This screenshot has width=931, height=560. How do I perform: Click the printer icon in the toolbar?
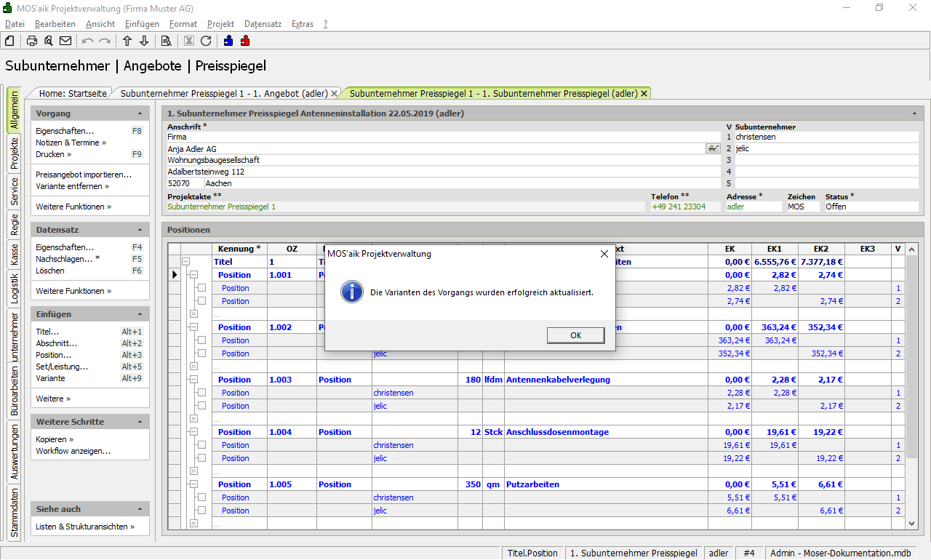[32, 41]
